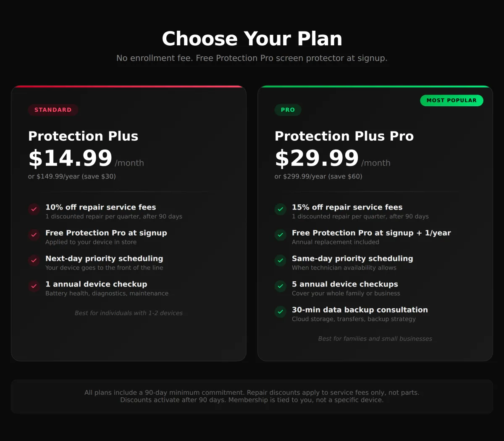Click the MOST POPULAR badge

pos(451,100)
